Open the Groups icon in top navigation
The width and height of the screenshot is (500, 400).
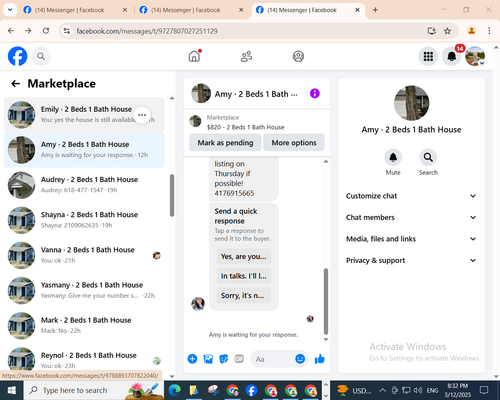298,56
